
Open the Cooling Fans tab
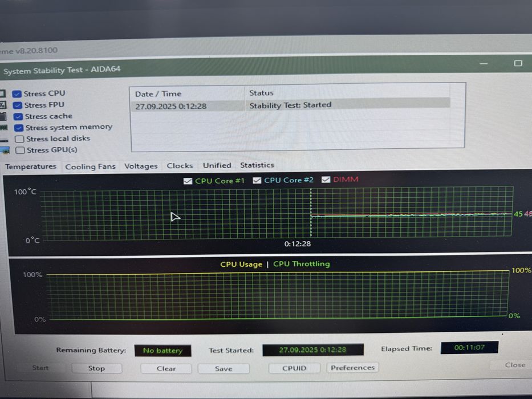point(90,166)
